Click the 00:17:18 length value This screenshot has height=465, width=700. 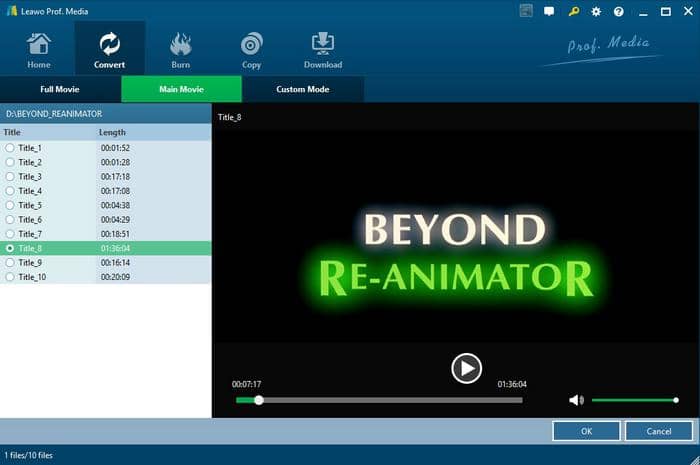tap(115, 176)
